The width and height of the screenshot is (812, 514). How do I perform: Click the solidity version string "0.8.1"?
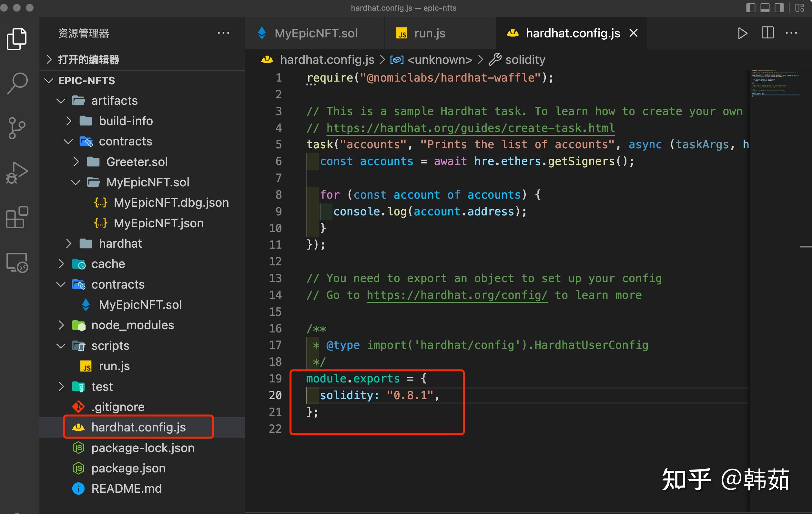pyautogui.click(x=410, y=395)
